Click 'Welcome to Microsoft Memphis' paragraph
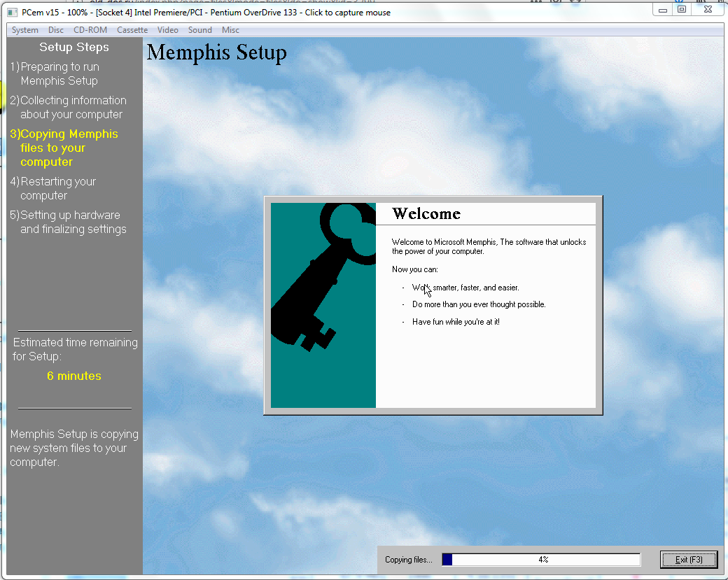Screen dimensions: 728x580 tap(489, 246)
